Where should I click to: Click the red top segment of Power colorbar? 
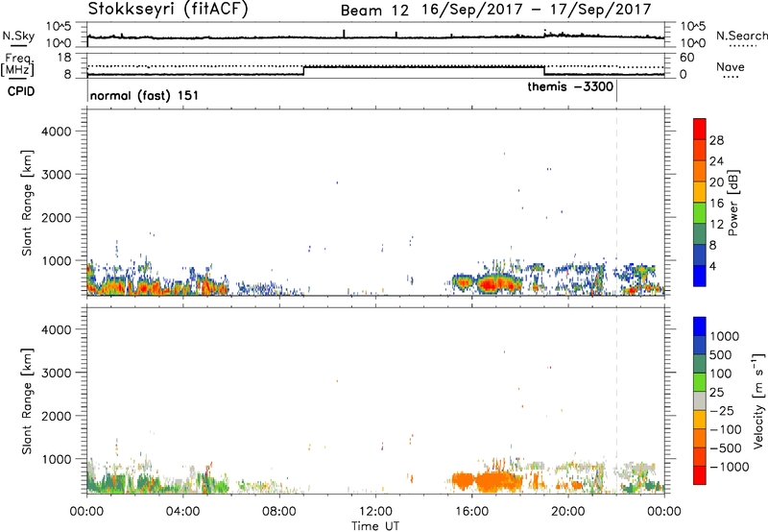click(x=700, y=128)
